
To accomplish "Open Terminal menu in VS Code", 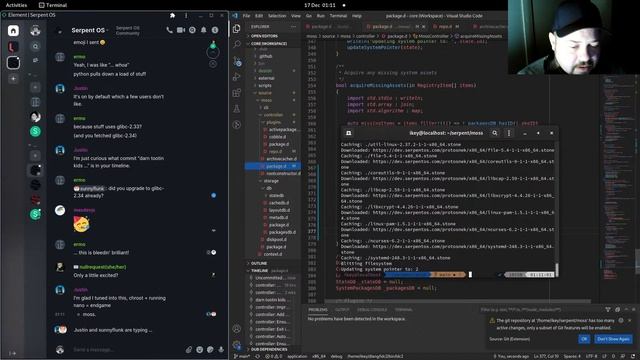I will click(338, 16).
